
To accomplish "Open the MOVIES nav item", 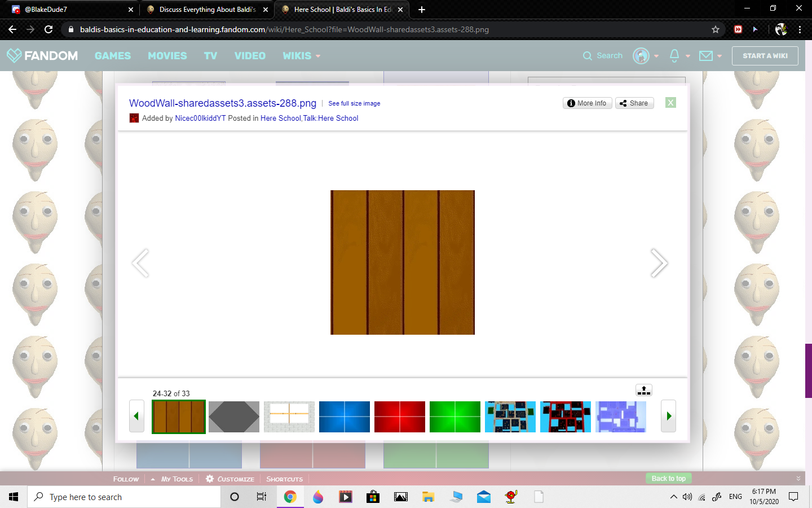I will [167, 56].
